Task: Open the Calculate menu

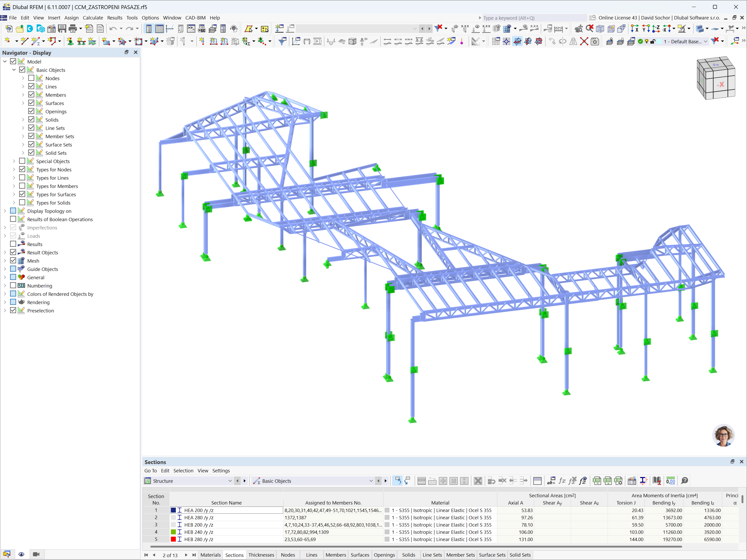Action: point(93,18)
